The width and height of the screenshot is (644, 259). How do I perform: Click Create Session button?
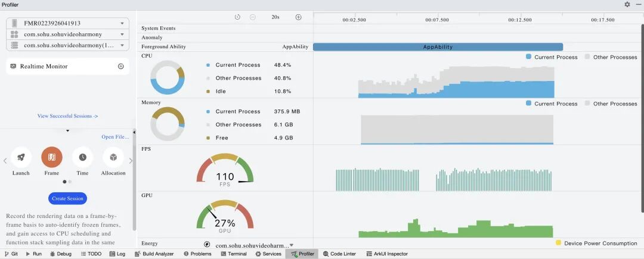point(68,198)
